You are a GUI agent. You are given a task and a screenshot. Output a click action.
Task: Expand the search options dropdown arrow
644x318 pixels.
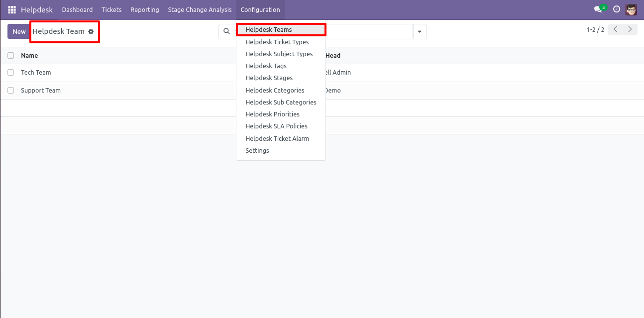coord(420,31)
